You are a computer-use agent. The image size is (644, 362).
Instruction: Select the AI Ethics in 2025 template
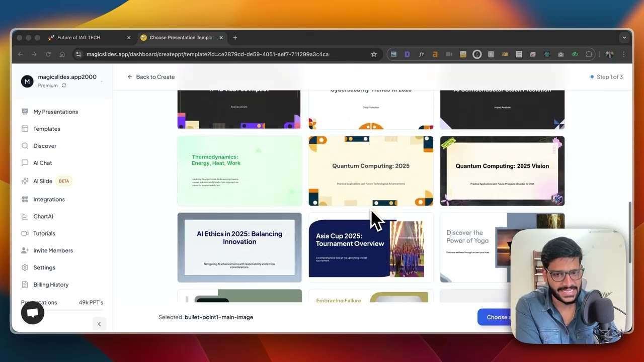point(239,247)
